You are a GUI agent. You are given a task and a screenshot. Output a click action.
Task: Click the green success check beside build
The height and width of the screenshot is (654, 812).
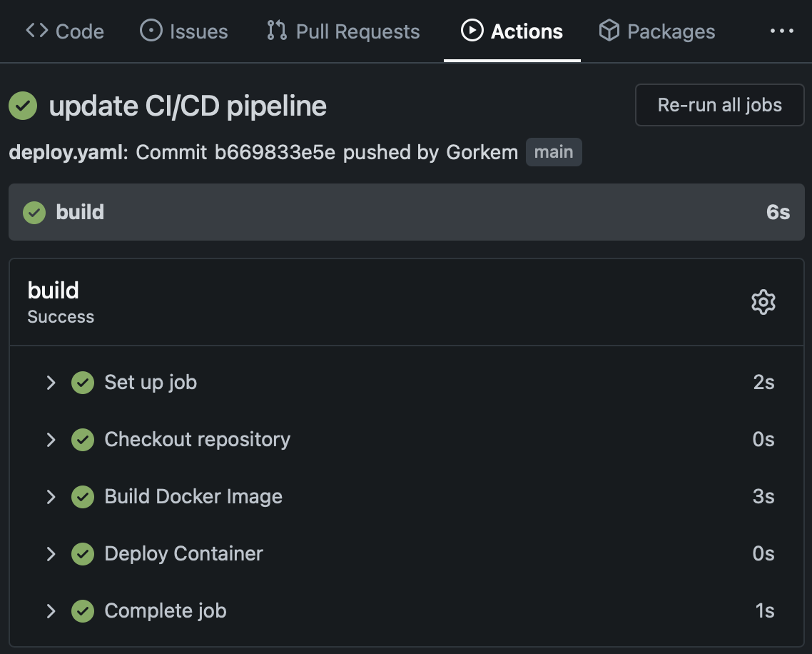[x=34, y=212]
